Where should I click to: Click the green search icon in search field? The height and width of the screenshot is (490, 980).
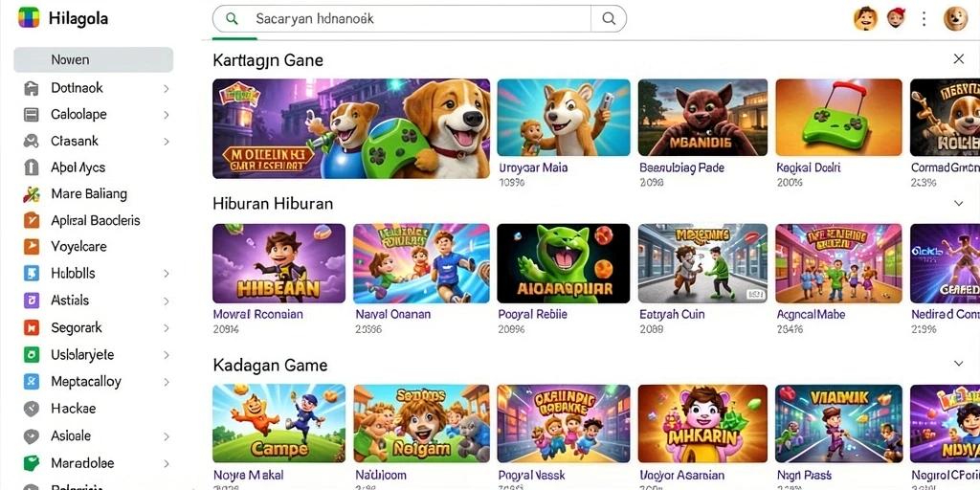232,19
